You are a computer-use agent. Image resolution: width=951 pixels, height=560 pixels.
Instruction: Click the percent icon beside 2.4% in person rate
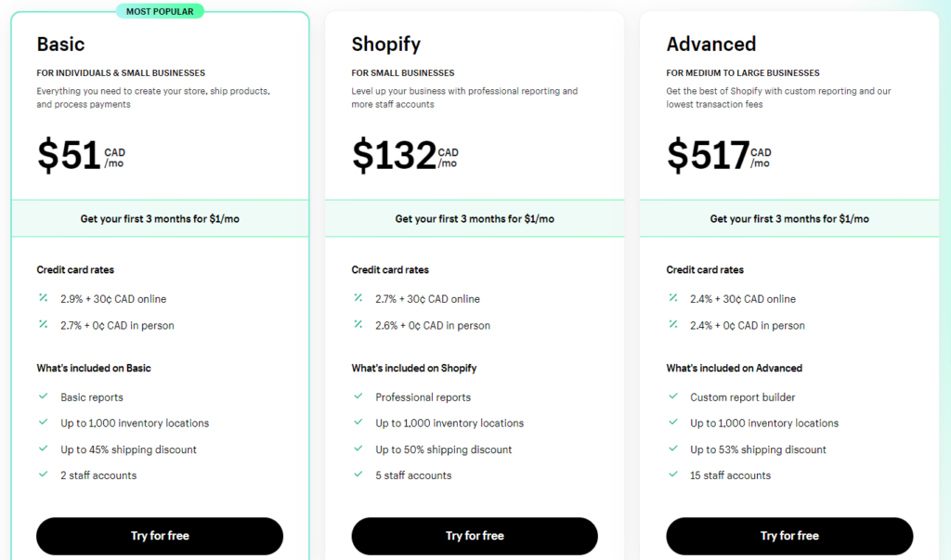[672, 325]
